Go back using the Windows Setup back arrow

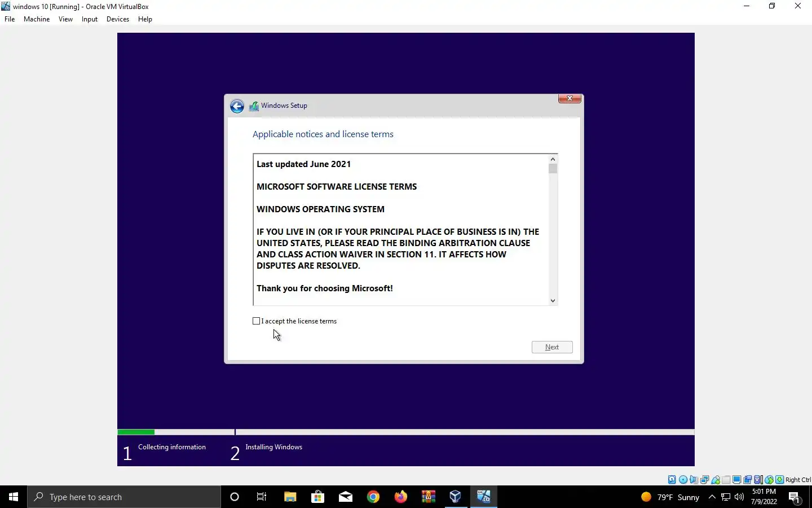pos(237,106)
